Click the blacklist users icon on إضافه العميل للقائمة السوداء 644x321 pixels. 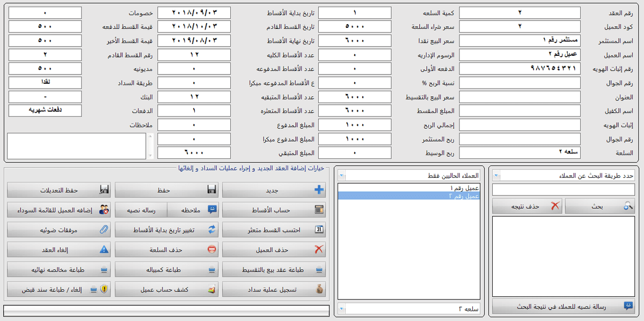[104, 209]
